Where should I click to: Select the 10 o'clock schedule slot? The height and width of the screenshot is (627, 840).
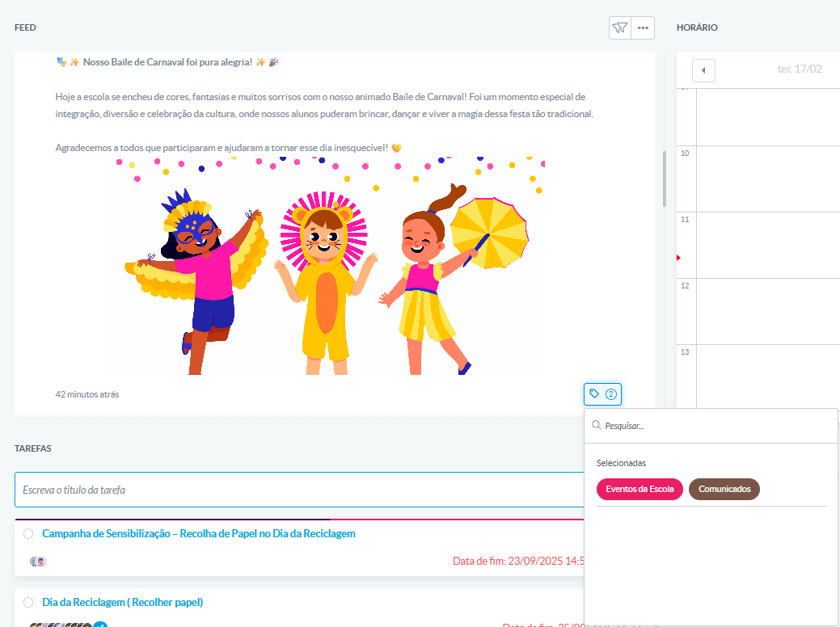pos(768,179)
